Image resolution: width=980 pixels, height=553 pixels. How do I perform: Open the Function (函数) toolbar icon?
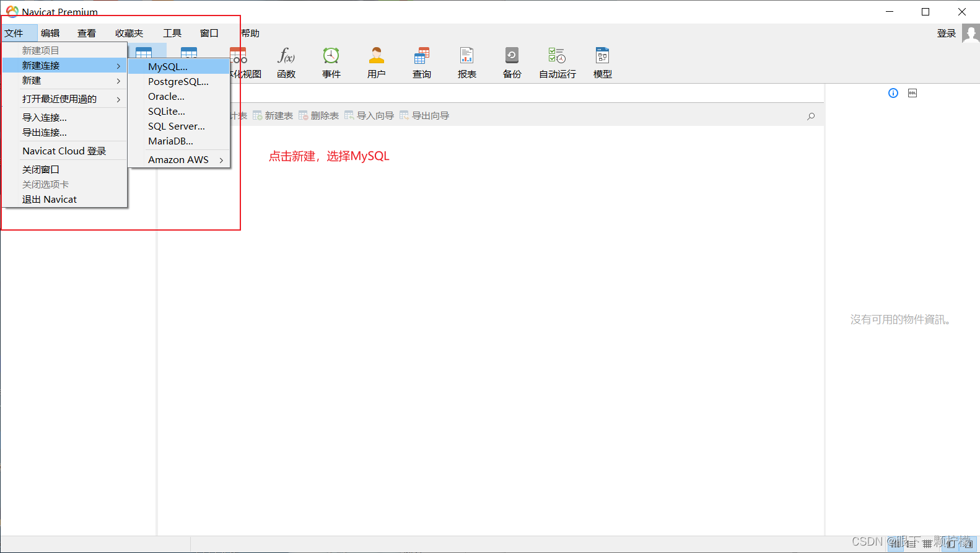coord(286,63)
